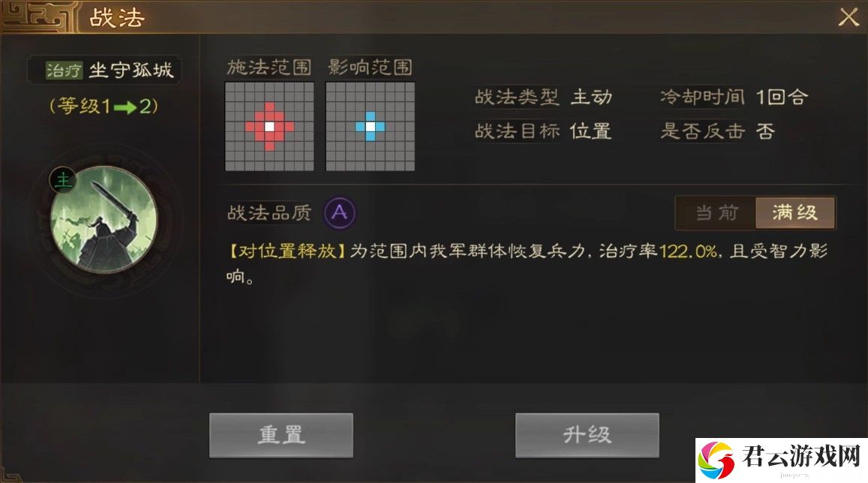The width and height of the screenshot is (868, 483).
Task: Click the 【对位置释放】 highlighted text
Action: click(287, 251)
